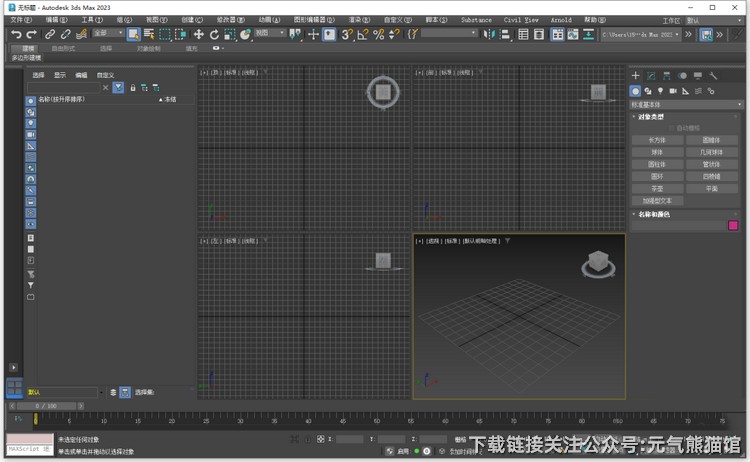Toggle the 3D snaps button
The width and height of the screenshot is (750, 462).
(346, 34)
